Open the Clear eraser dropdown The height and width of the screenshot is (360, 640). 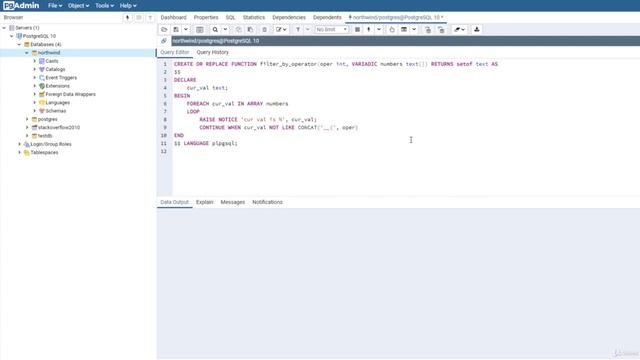click(459, 29)
